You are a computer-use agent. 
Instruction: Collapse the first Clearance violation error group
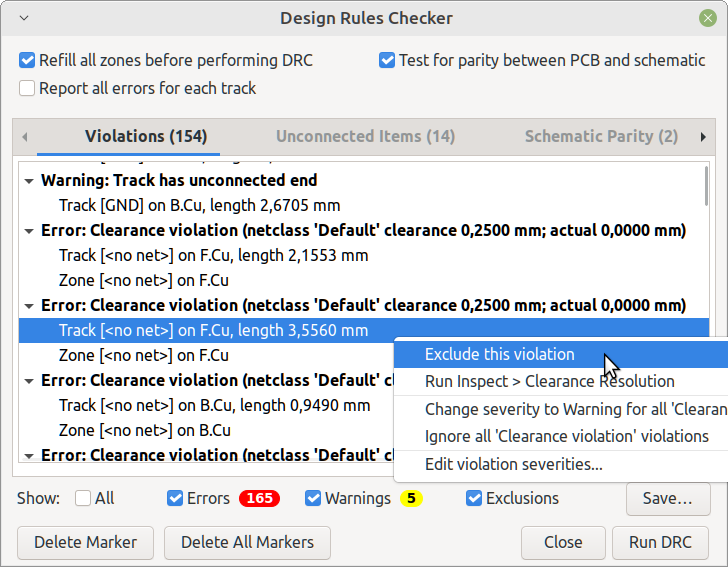pyautogui.click(x=29, y=231)
